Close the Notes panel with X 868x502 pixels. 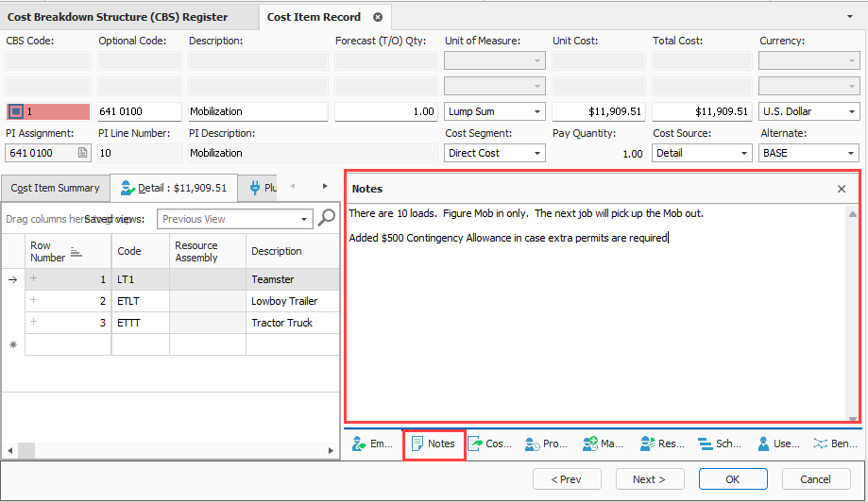click(x=842, y=189)
